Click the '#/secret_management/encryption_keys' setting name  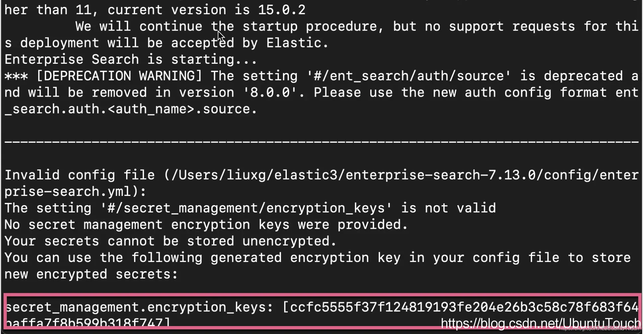pyautogui.click(x=246, y=208)
